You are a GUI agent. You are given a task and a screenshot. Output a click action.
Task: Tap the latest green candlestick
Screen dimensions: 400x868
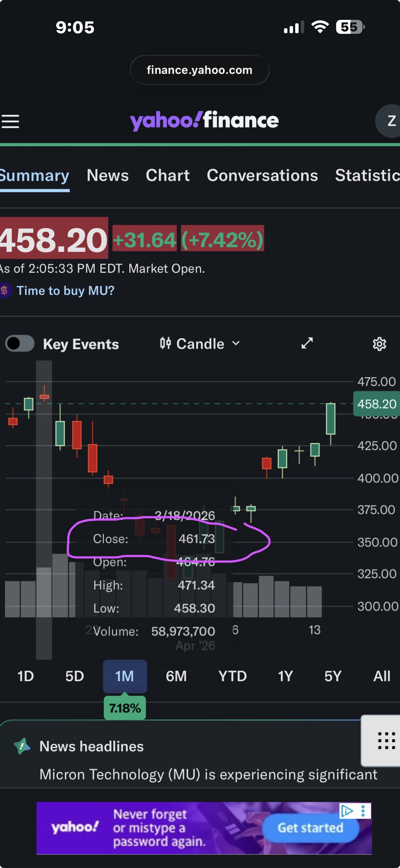[330, 419]
